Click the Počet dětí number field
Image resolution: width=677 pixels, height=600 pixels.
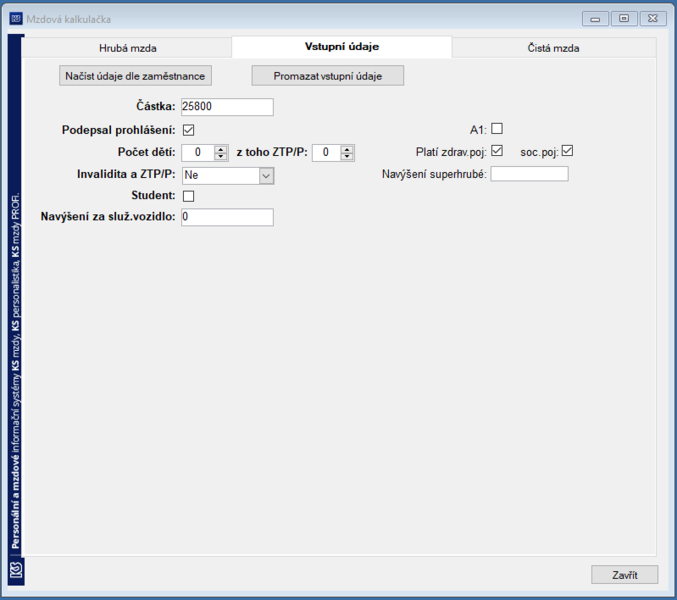pyautogui.click(x=198, y=152)
